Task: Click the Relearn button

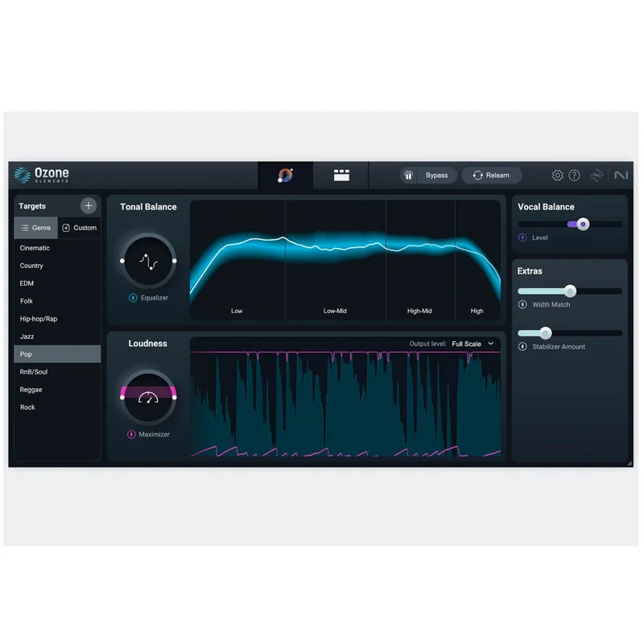Action: [x=492, y=175]
